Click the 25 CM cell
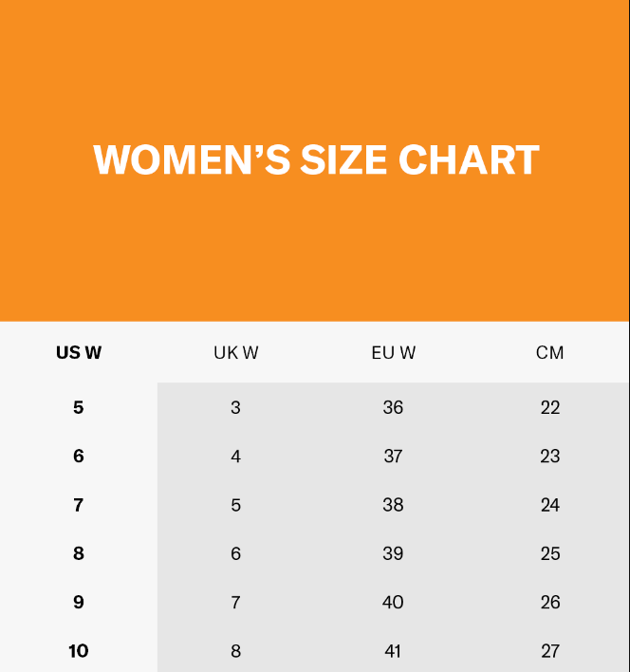This screenshot has height=672, width=630. coord(550,553)
